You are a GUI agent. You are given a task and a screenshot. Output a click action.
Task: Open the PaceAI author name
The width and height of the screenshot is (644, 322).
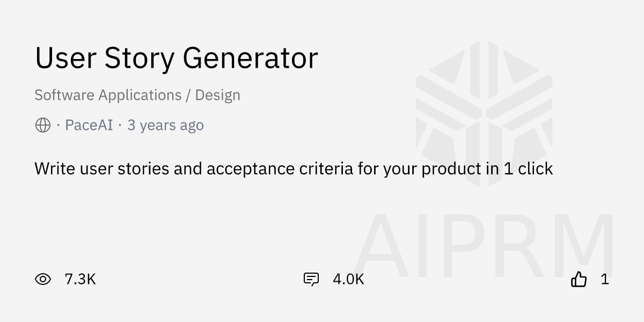(x=89, y=126)
